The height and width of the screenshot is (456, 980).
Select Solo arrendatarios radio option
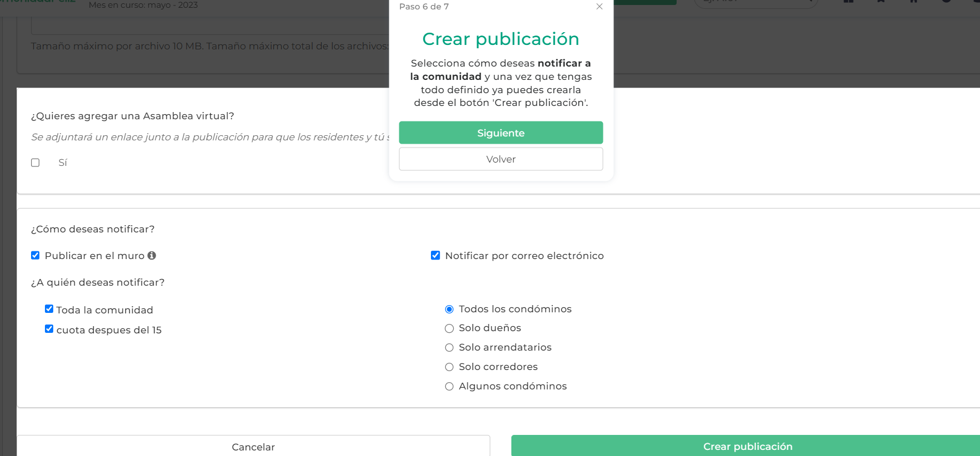(x=449, y=348)
